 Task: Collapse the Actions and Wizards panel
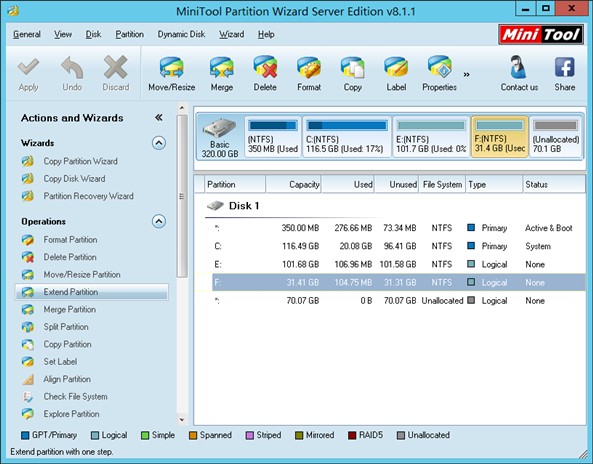click(159, 118)
